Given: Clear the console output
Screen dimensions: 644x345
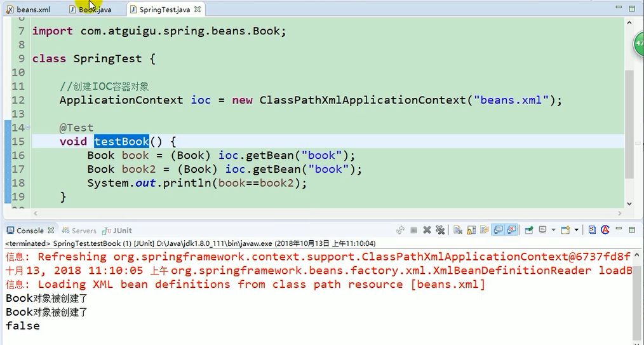Looking at the screenshot, I should coord(458,230).
